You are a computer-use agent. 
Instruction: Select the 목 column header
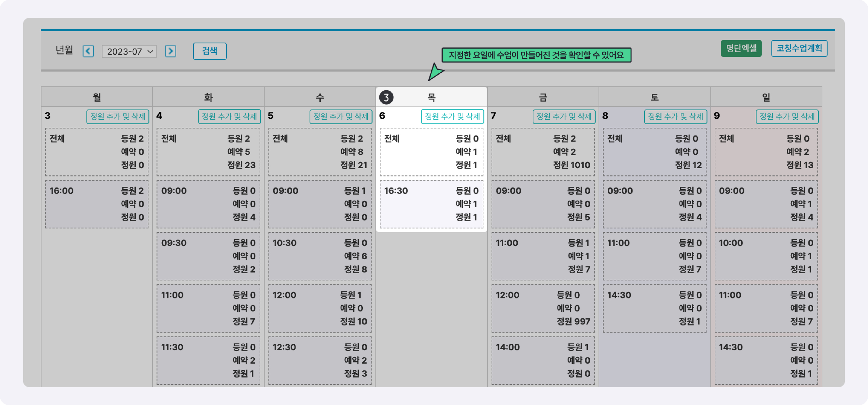click(432, 98)
